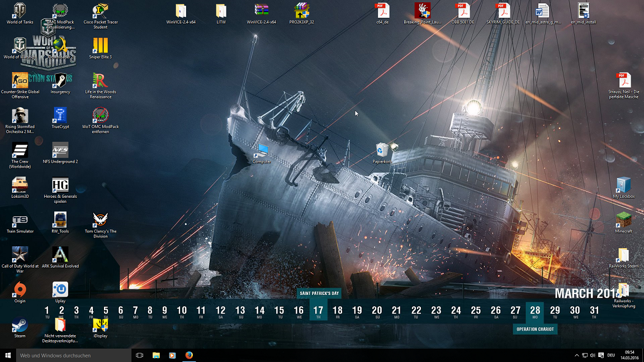Open the volume control tray icon
This screenshot has width=644, height=362.
tap(593, 355)
